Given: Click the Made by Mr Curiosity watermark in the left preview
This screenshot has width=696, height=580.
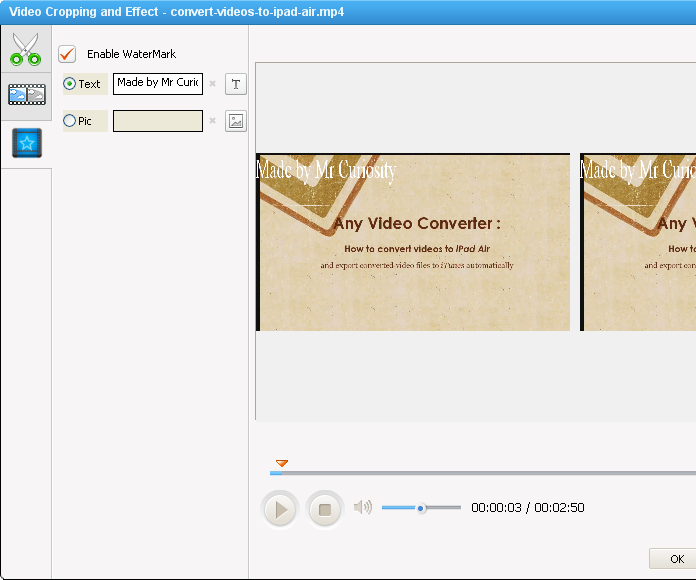Looking at the screenshot, I should [x=326, y=170].
